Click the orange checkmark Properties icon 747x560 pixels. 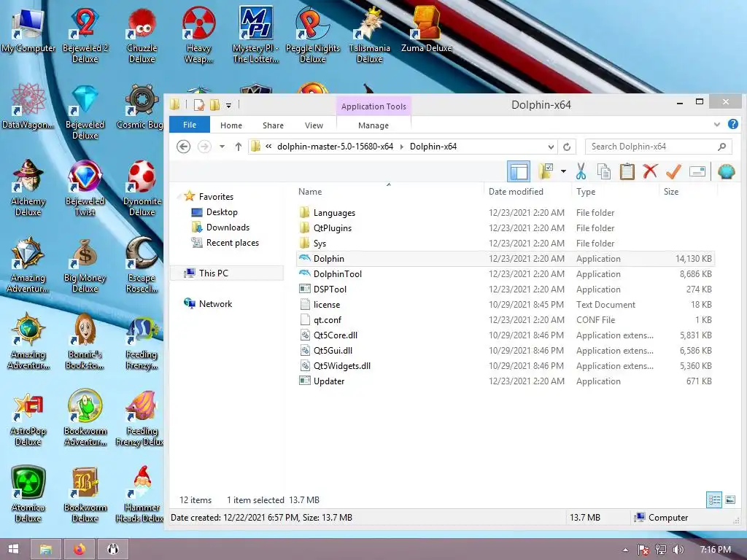673,171
